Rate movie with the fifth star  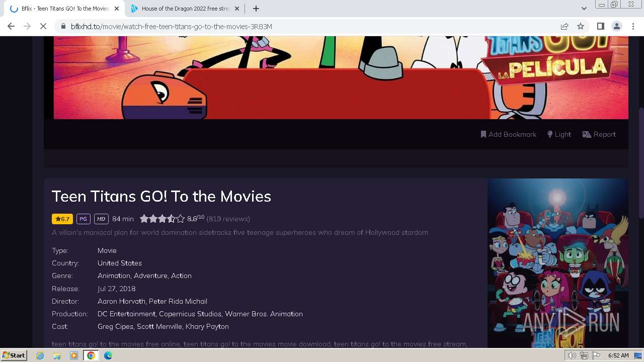180,219
